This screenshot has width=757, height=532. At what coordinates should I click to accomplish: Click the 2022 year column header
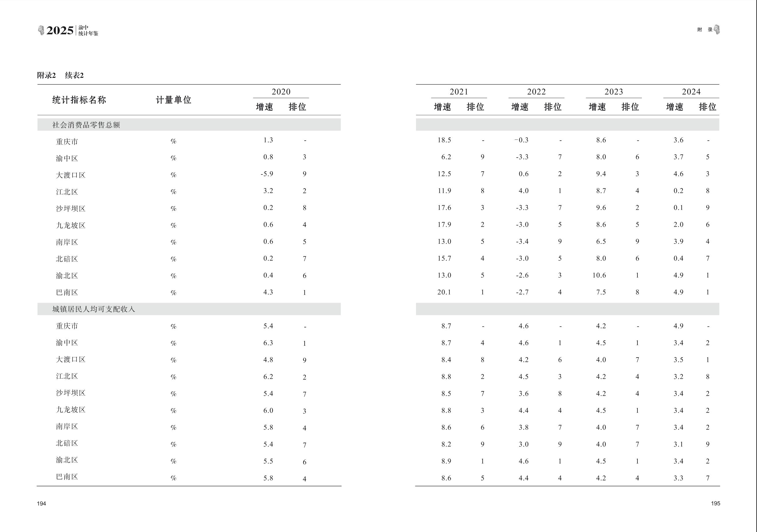click(536, 92)
